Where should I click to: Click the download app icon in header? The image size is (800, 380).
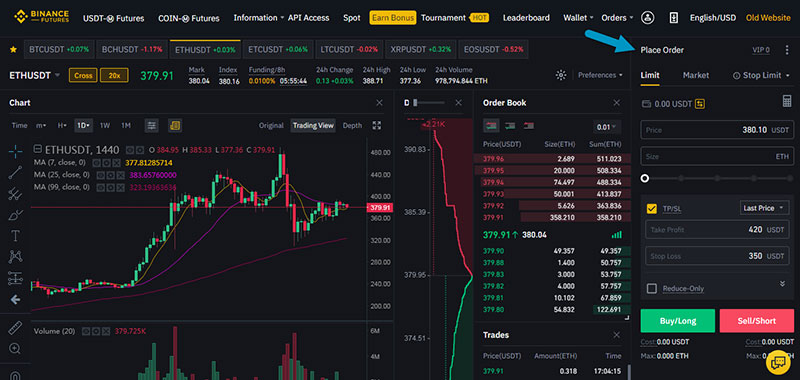click(x=673, y=17)
